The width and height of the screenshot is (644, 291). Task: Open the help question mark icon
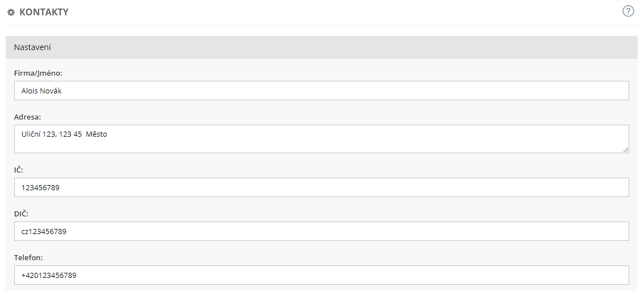click(x=628, y=11)
